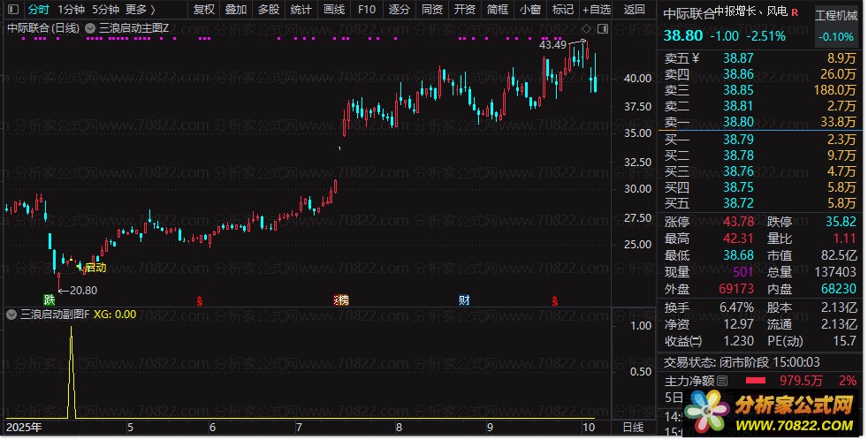Click the 总量 137403 value
Screen dimensions: 868x440
point(835,272)
